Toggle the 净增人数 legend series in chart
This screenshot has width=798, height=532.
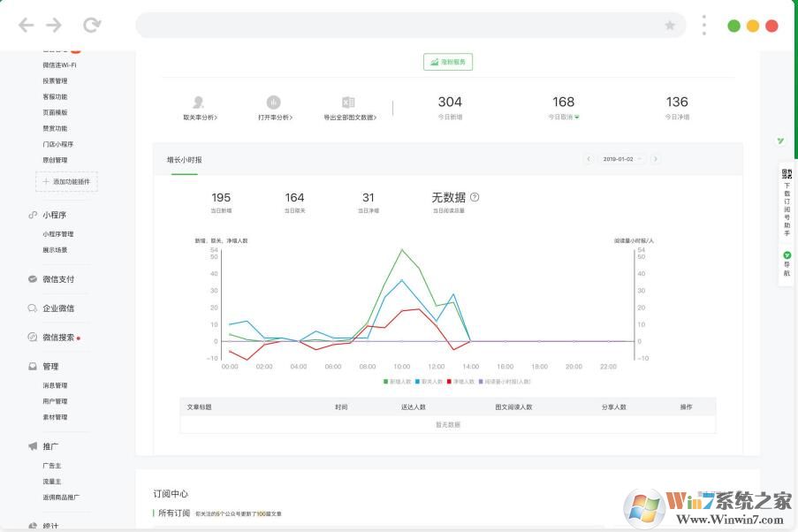461,382
